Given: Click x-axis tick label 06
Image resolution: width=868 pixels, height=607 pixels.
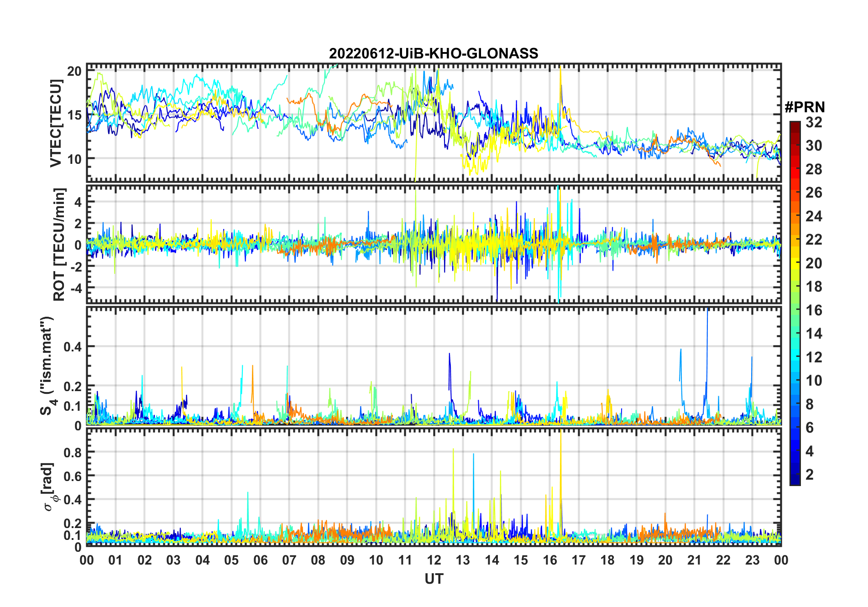Looking at the screenshot, I should [x=260, y=560].
